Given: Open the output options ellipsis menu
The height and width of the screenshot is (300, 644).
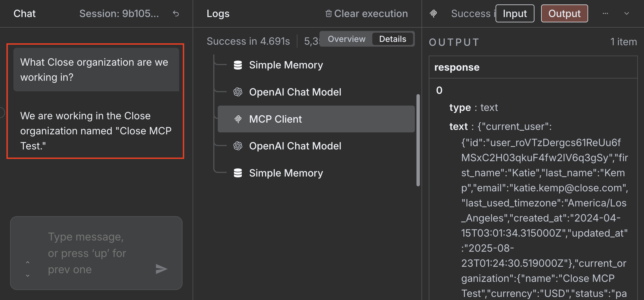Looking at the screenshot, I should coord(605,13).
